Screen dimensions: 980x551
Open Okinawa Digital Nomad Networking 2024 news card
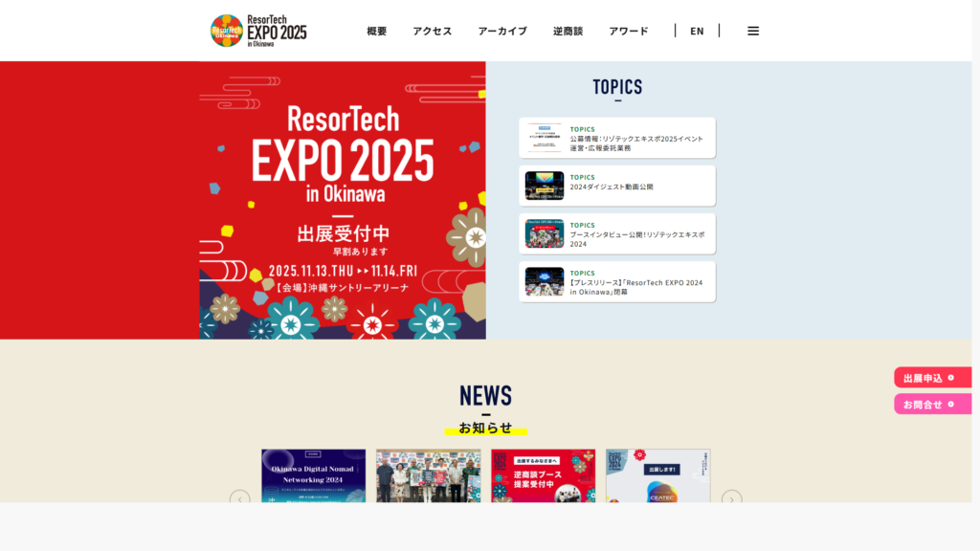(x=314, y=476)
